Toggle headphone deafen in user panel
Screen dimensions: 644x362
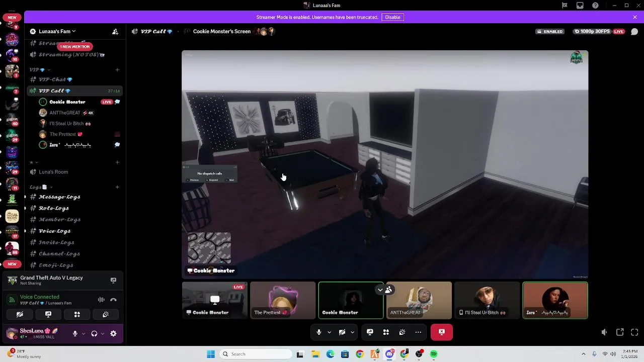pyautogui.click(x=94, y=333)
